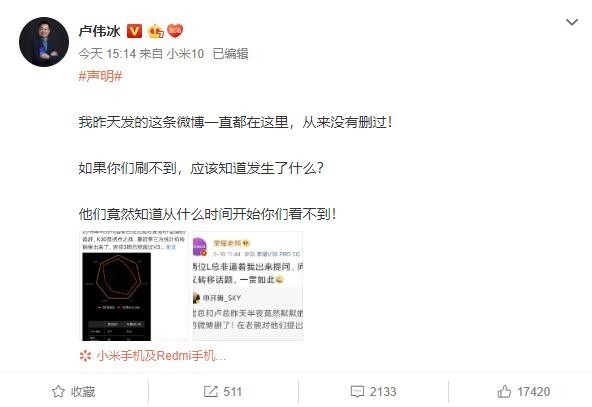Click the repost share icon
592x407 pixels.
[x=210, y=392]
